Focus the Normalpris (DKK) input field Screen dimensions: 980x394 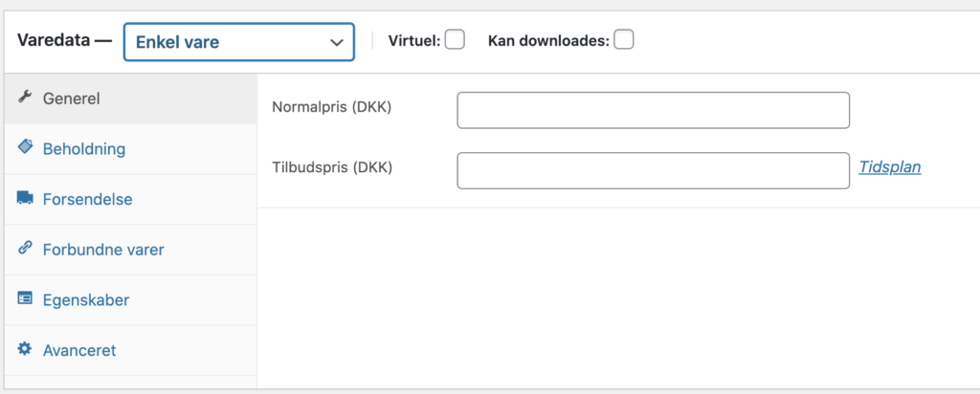pyautogui.click(x=653, y=110)
